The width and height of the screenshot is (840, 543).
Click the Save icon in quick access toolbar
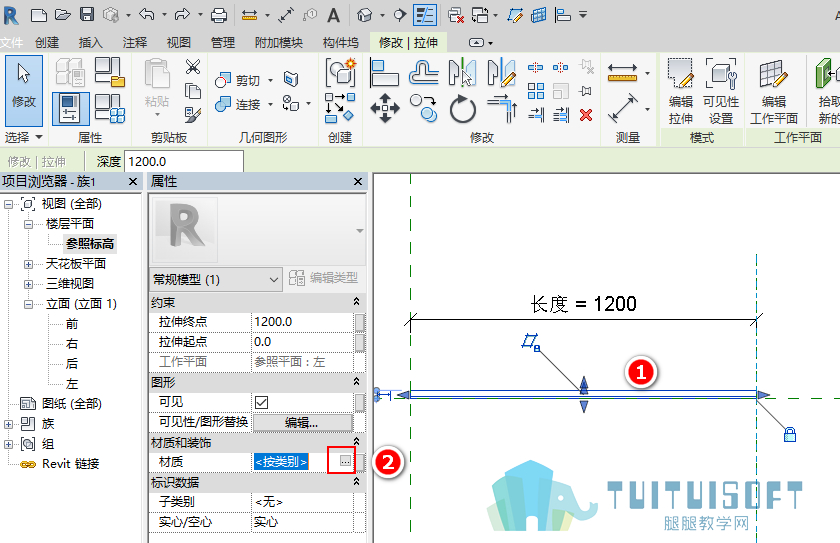click(87, 14)
